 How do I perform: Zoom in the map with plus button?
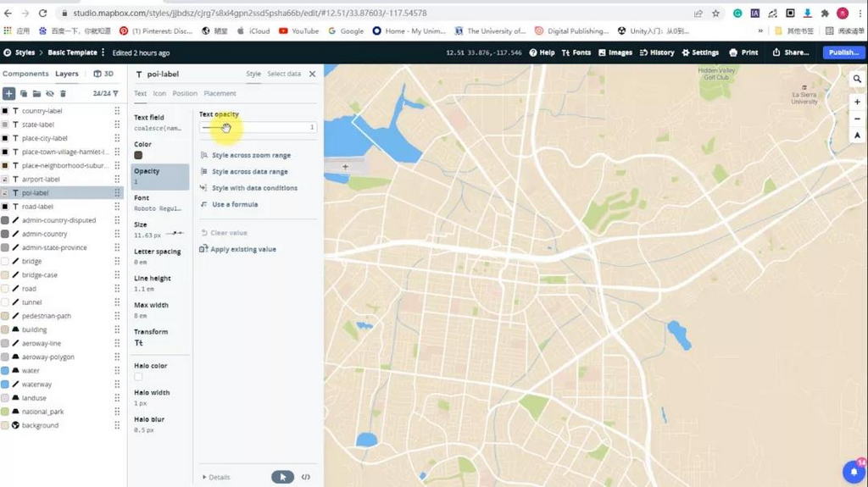(857, 102)
